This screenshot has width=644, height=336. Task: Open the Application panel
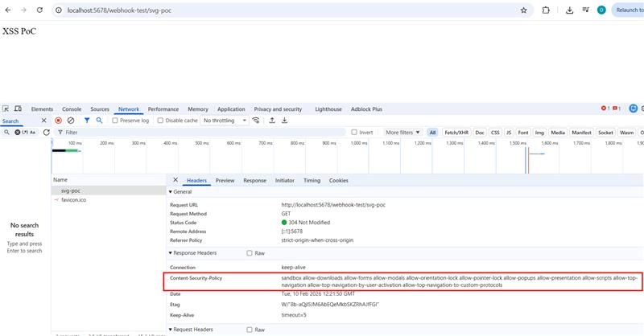pos(231,109)
